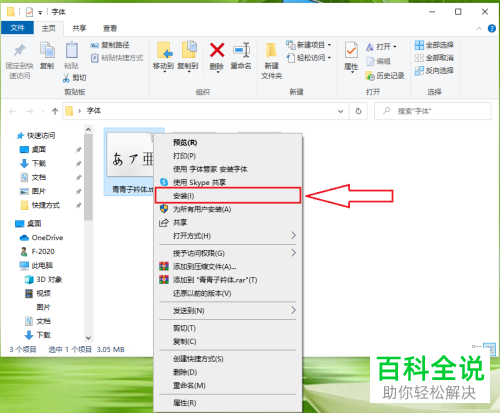This screenshot has width=500, height=413.
Task: Collapse the ribbon with the chevron
Action: coord(479,29)
